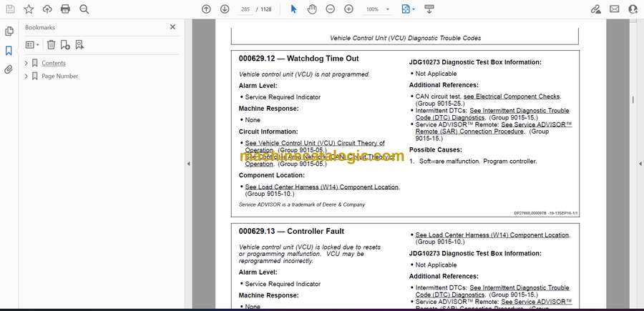
Task: Open the Electrical Component Checks link
Action: pos(512,97)
